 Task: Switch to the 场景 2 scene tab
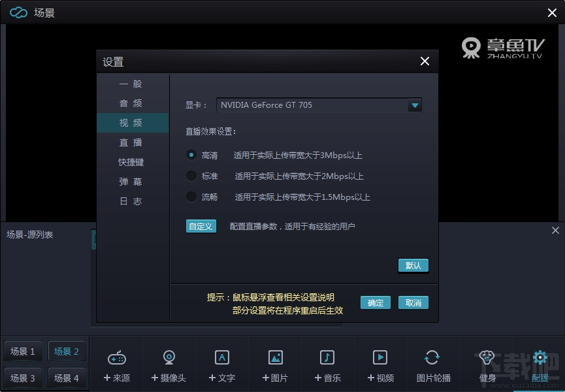point(67,351)
